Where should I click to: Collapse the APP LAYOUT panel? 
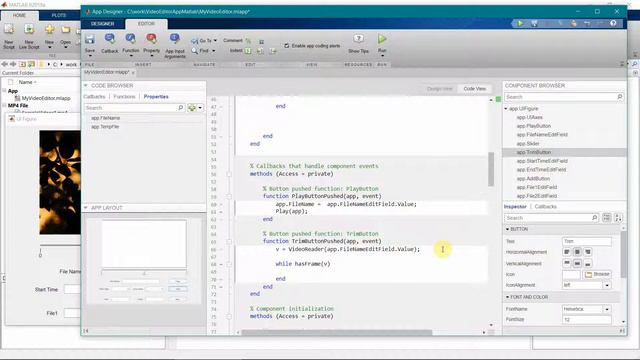(86, 208)
